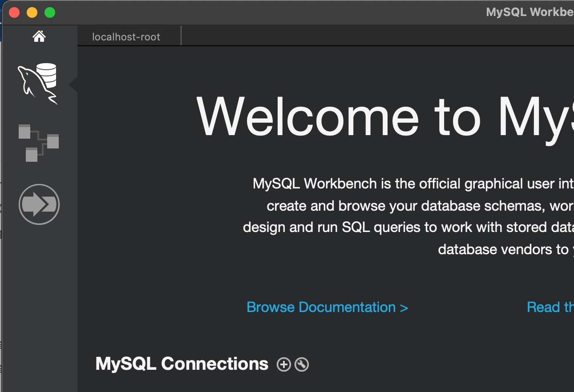The image size is (574, 392).
Task: Open the MySQL Connections dolphin sidebar icon
Action: [x=38, y=84]
